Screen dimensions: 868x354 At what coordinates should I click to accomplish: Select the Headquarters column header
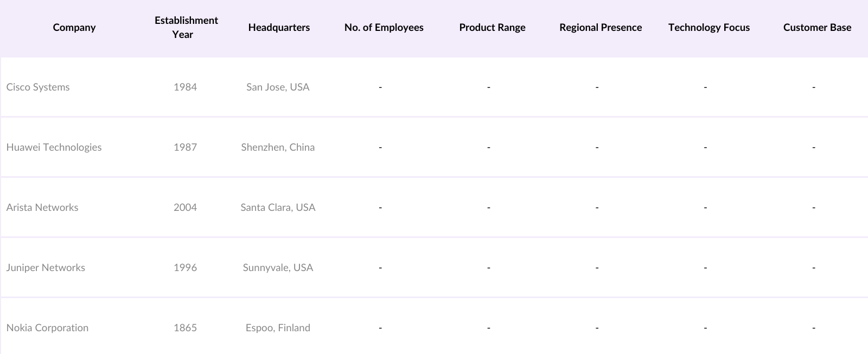pyautogui.click(x=279, y=28)
